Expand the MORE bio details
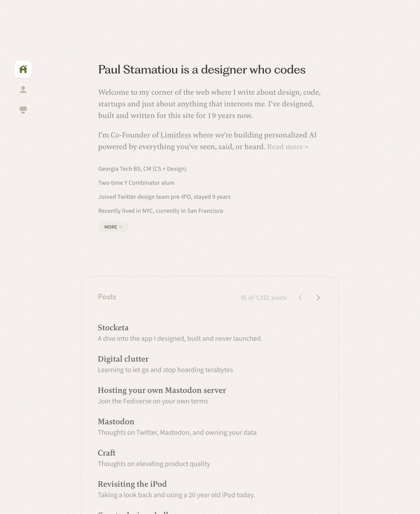The image size is (420, 514). coord(113,227)
